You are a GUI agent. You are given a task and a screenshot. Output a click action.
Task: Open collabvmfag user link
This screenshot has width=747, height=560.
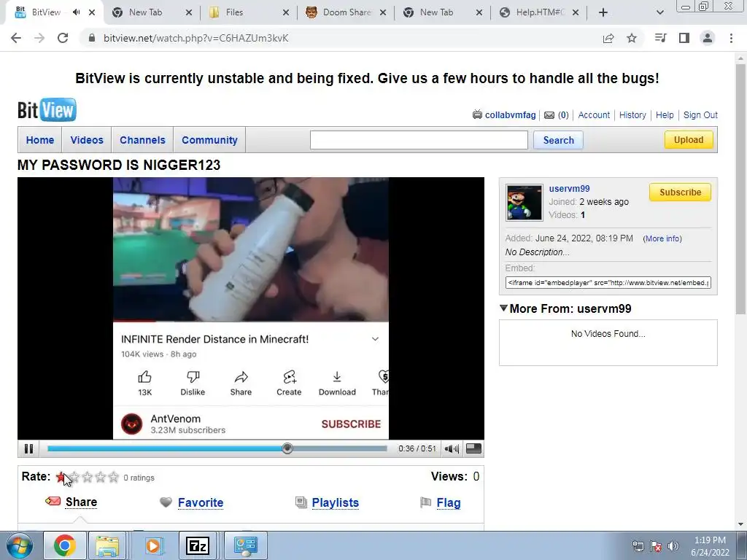[510, 114]
